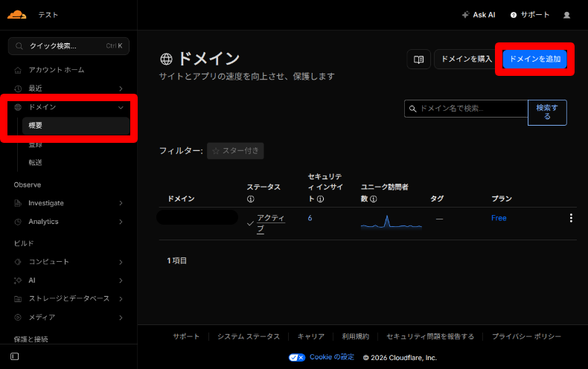Image resolution: width=588 pixels, height=369 pixels.
Task: Click the プラン column header
Action: tap(502, 199)
